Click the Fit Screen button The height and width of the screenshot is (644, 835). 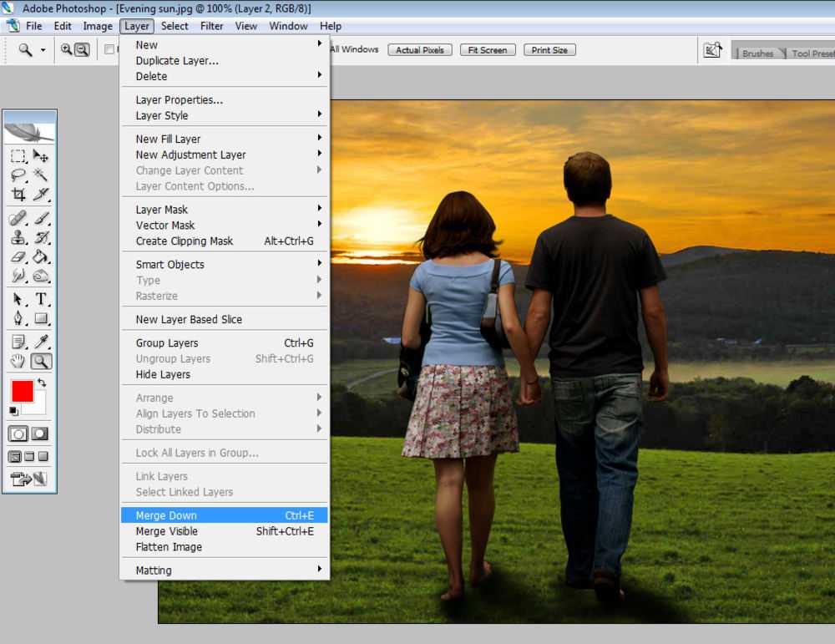488,50
